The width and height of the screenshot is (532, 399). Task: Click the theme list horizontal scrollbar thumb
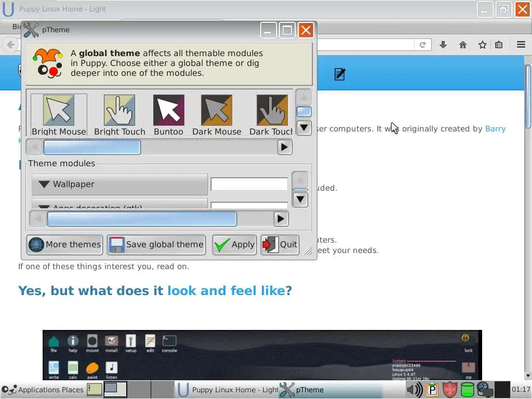click(92, 147)
